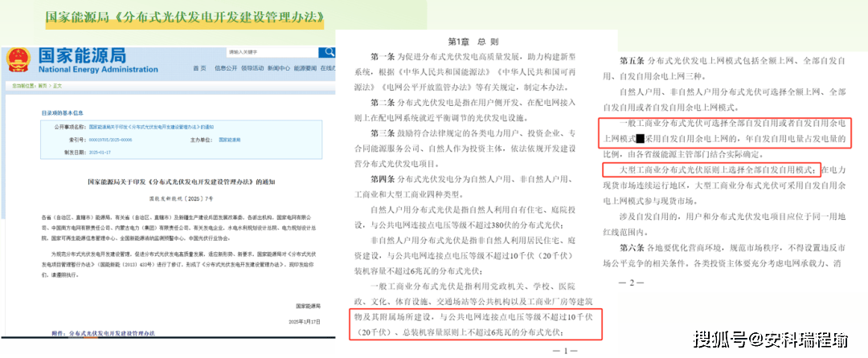
Task: Click the National Energy Administration English title
Action: (x=98, y=70)
